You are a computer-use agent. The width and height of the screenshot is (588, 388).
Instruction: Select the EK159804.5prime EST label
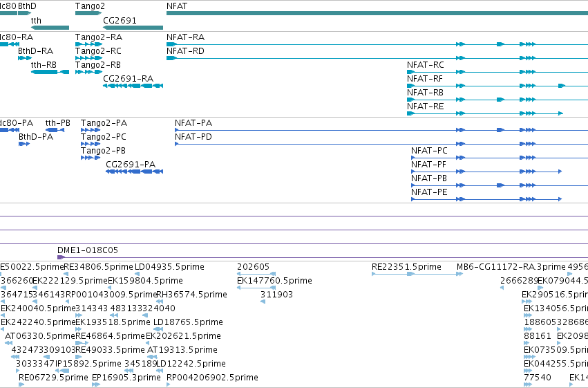145,281
